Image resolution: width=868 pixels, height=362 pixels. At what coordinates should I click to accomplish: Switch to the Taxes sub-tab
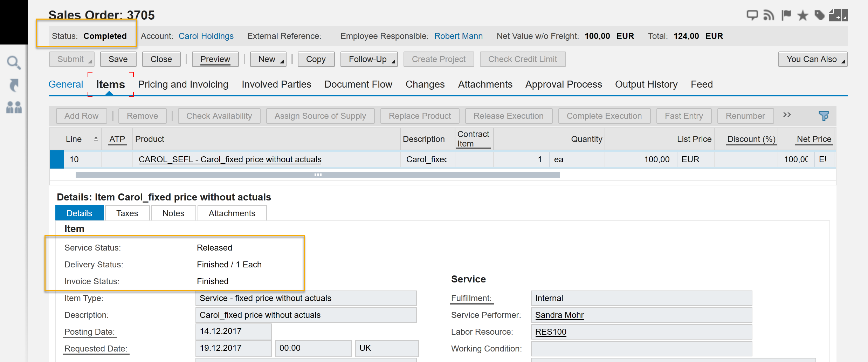tap(127, 213)
